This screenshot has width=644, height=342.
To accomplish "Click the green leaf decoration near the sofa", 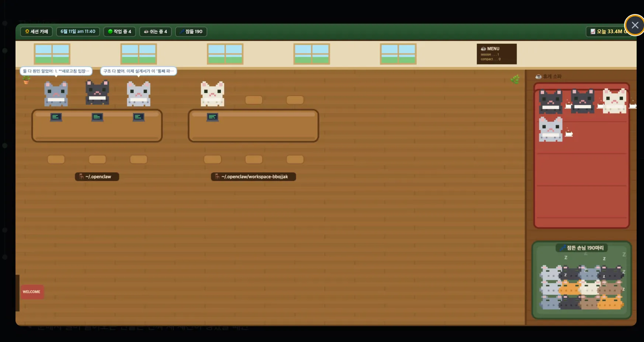I will (515, 79).
